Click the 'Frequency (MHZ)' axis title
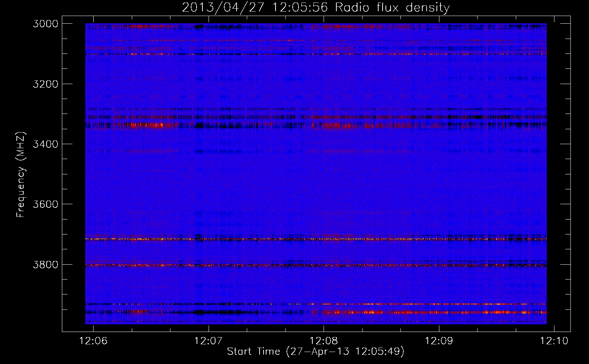 [21, 175]
